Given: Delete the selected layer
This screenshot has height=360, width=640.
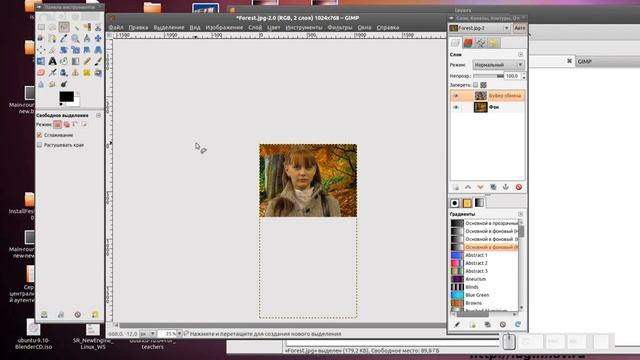Looking at the screenshot, I should pyautogui.click(x=518, y=187).
